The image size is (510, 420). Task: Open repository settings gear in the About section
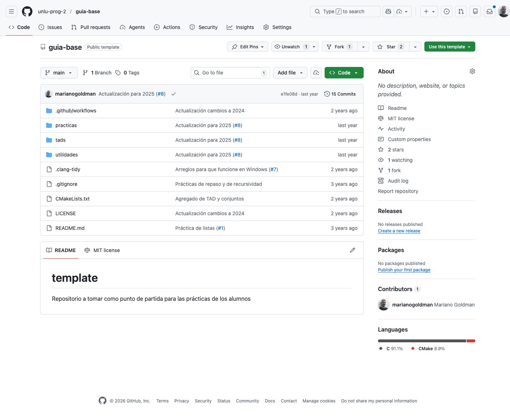[x=472, y=71]
